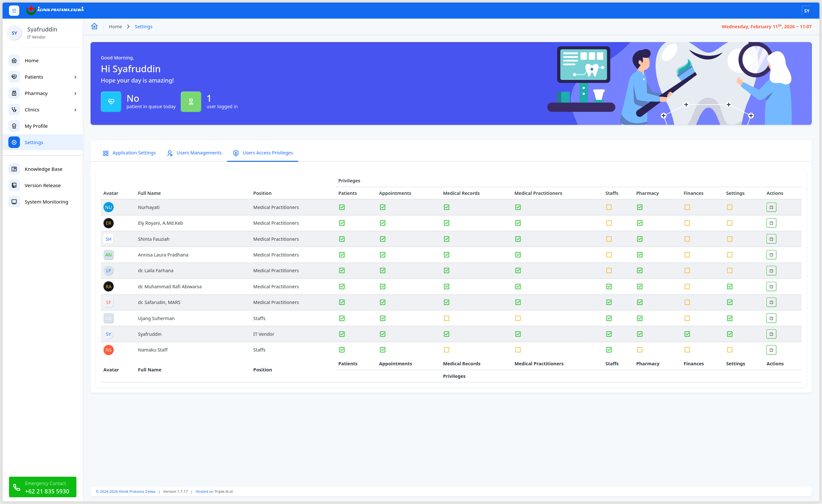The height and width of the screenshot is (504, 822).
Task: Click the patient queue heart icon tile
Action: click(x=111, y=102)
